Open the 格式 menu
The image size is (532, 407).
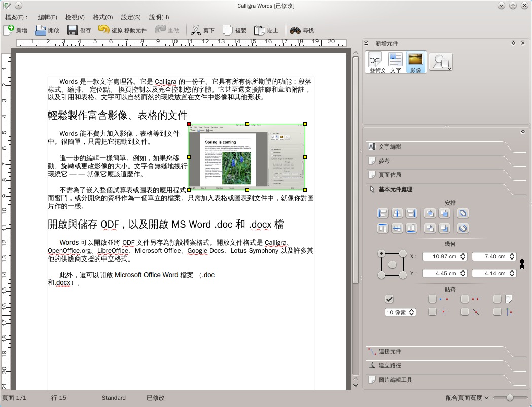click(102, 17)
